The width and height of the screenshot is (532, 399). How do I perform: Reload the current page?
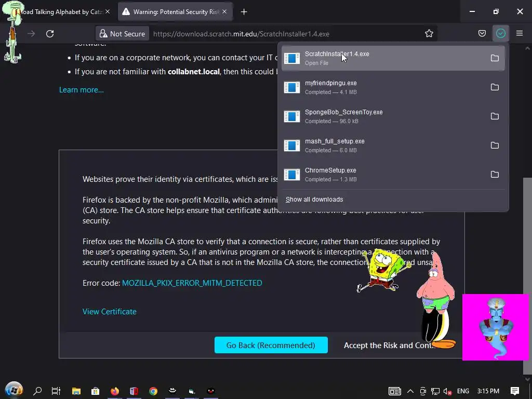[x=50, y=34]
